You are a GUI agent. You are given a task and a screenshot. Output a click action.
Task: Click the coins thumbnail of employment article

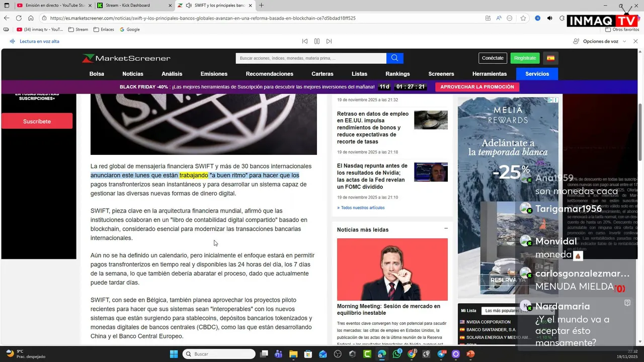click(431, 120)
